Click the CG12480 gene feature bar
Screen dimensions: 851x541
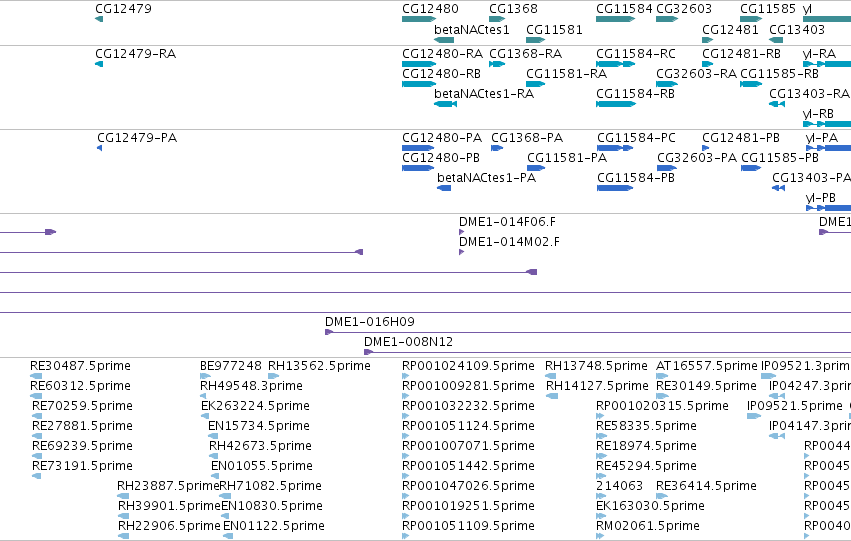click(419, 20)
